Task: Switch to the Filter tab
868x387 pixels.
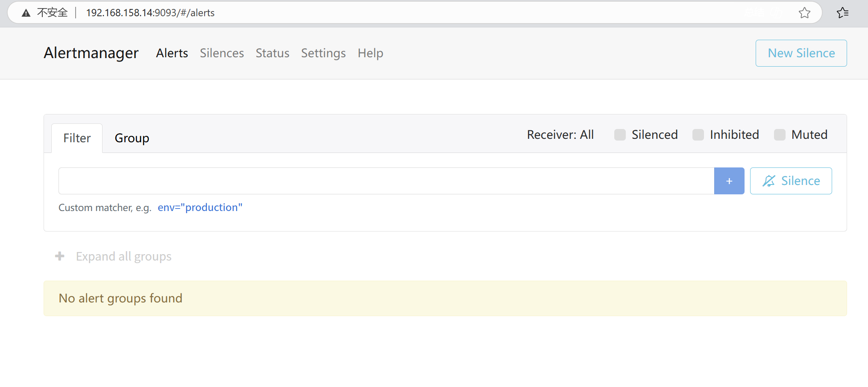Action: coord(77,138)
